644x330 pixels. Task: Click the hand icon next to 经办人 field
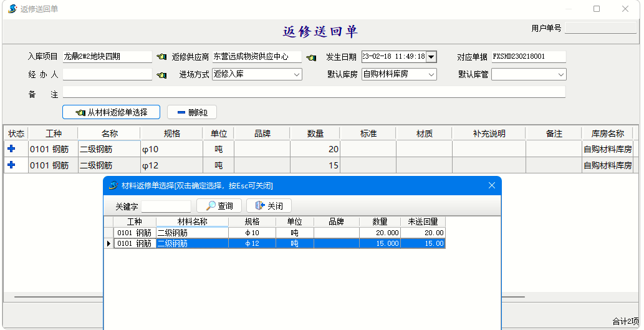[x=161, y=75]
